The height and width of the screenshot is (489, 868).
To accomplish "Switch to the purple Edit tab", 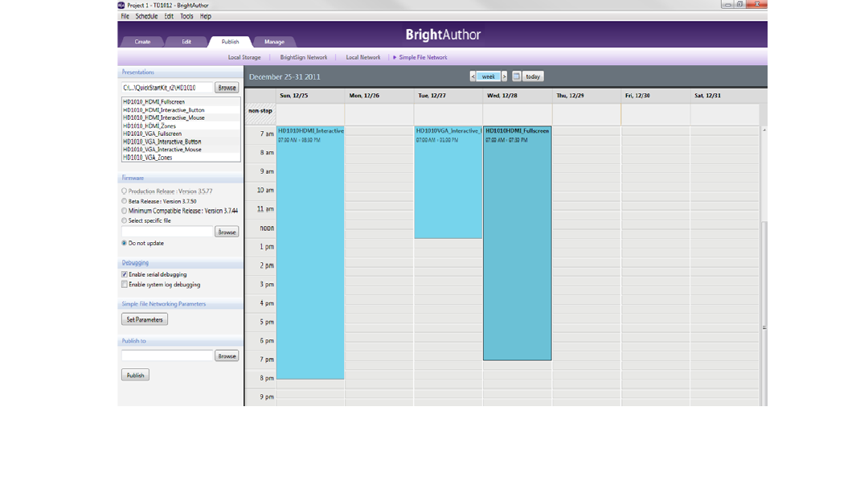I will [186, 42].
